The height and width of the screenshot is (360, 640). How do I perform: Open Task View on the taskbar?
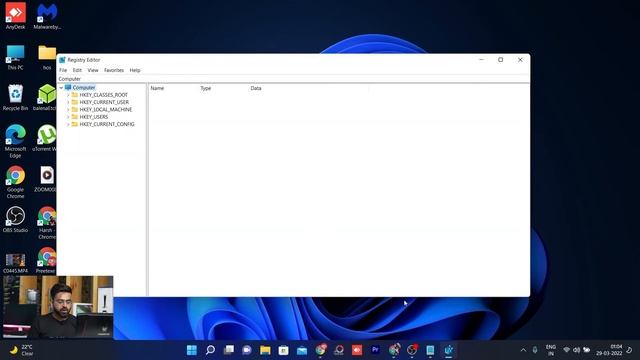coord(229,350)
